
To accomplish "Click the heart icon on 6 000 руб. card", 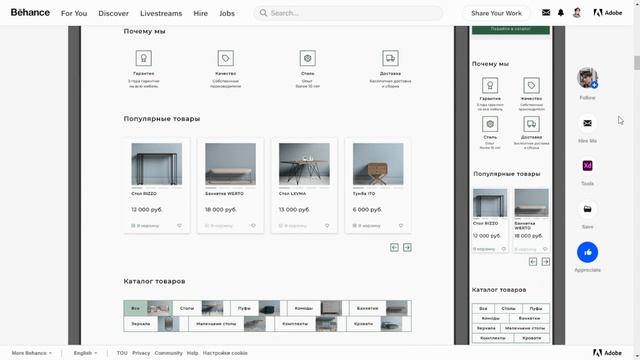I will point(401,225).
